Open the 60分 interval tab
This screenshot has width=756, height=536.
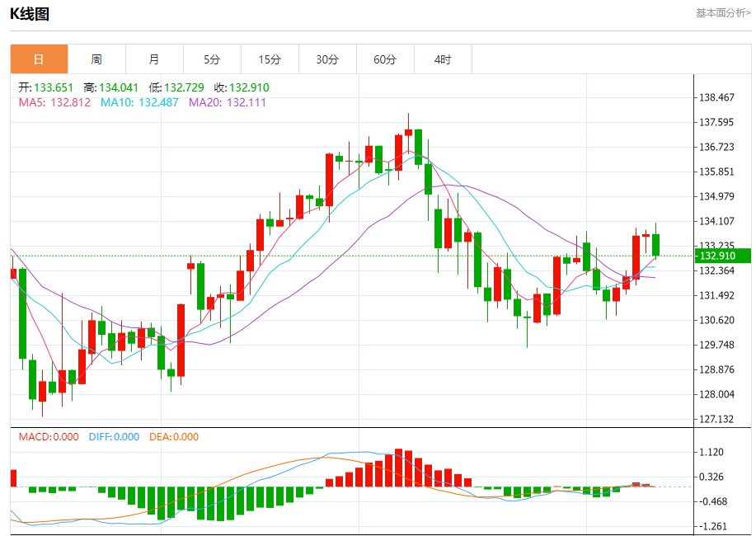pos(385,59)
